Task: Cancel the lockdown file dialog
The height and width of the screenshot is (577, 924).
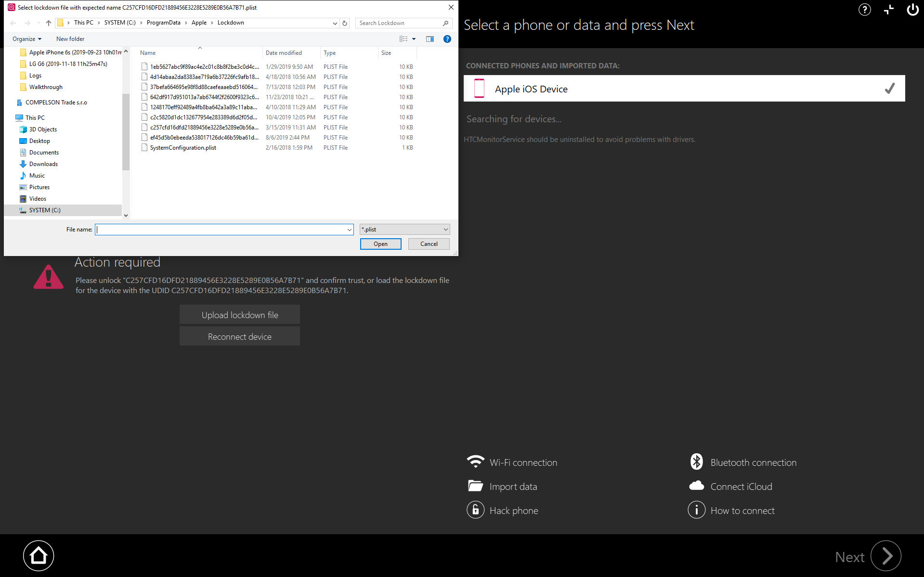Action: point(429,244)
